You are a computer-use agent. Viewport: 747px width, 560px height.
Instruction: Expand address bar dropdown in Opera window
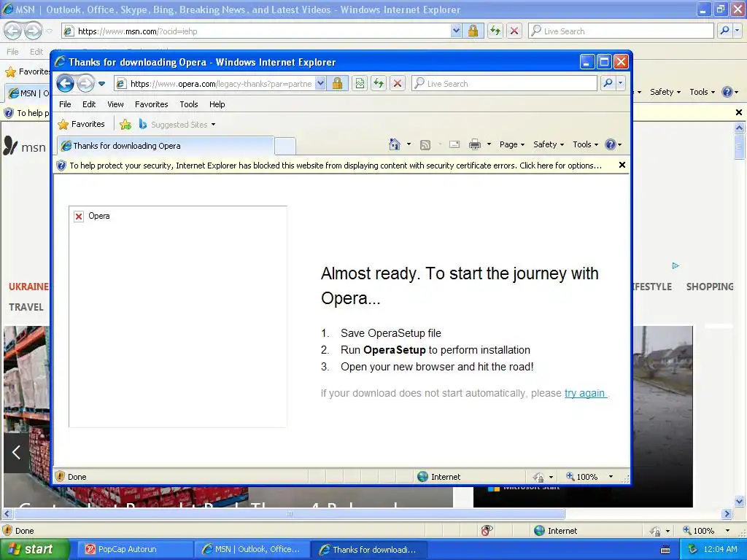click(321, 84)
